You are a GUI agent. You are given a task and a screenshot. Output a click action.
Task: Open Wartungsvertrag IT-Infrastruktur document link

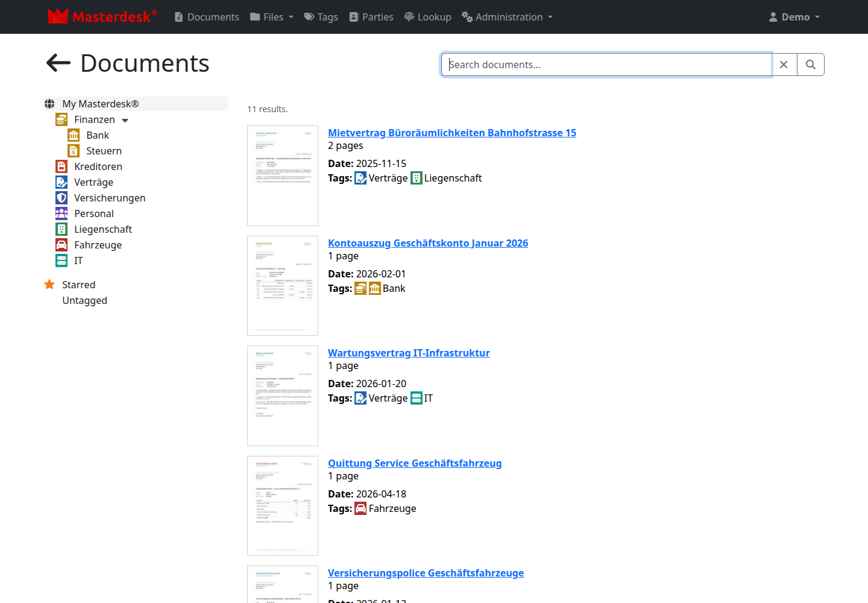pyautogui.click(x=409, y=353)
